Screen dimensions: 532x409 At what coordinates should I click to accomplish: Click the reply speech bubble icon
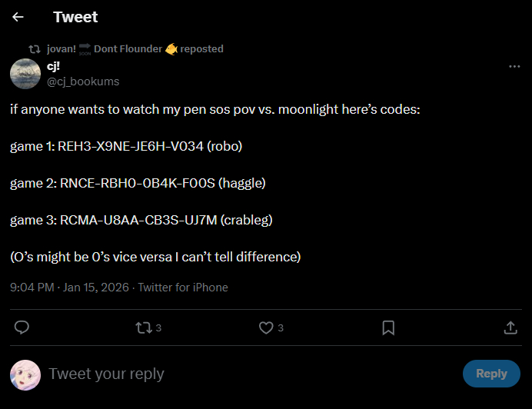pyautogui.click(x=22, y=328)
